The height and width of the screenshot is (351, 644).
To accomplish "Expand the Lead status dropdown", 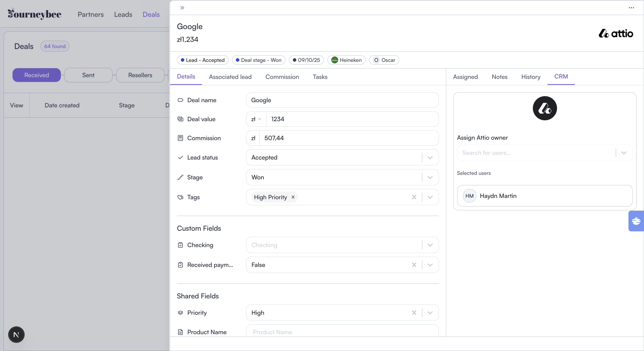I will pyautogui.click(x=430, y=158).
